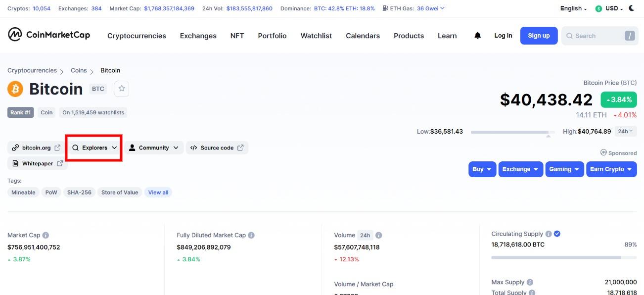Click the circulating supply progress bar
This screenshot has width=644, height=295.
pos(564,257)
